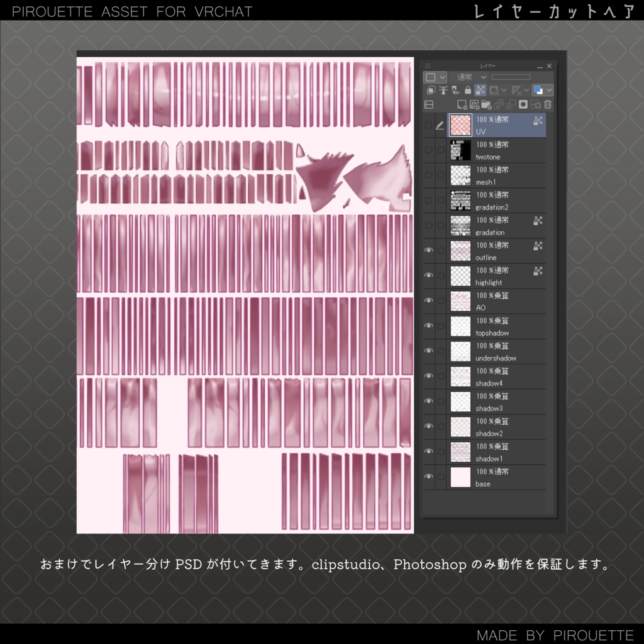The height and width of the screenshot is (644, 644).
Task: Expand the palette options hamburger menu
Action: pos(428,66)
